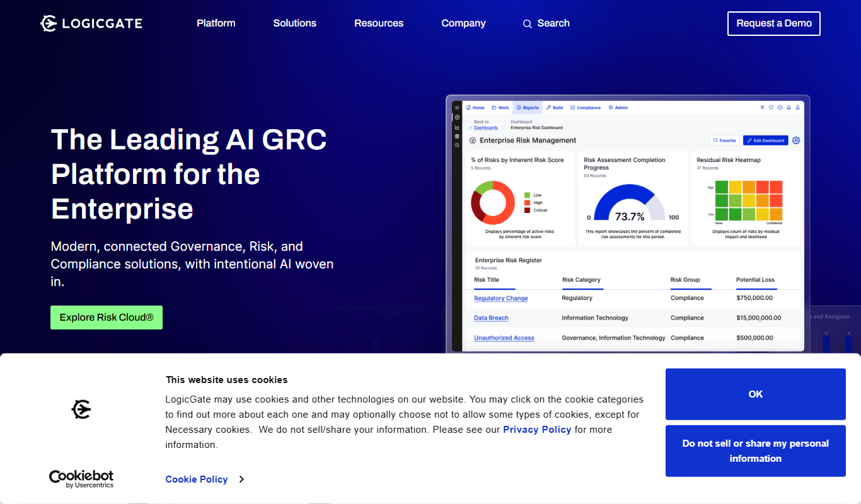
Task: Click the Favorite button in dashboard
Action: (724, 140)
